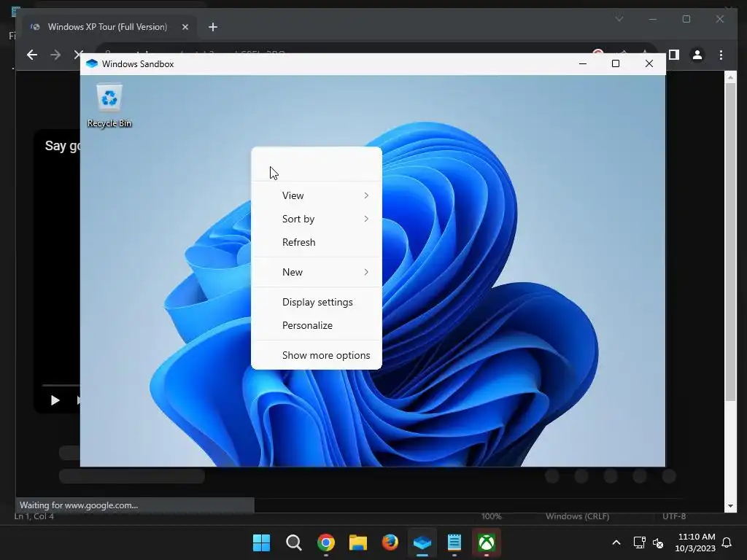Image resolution: width=747 pixels, height=560 pixels.
Task: Click the network tray icon
Action: click(x=639, y=542)
